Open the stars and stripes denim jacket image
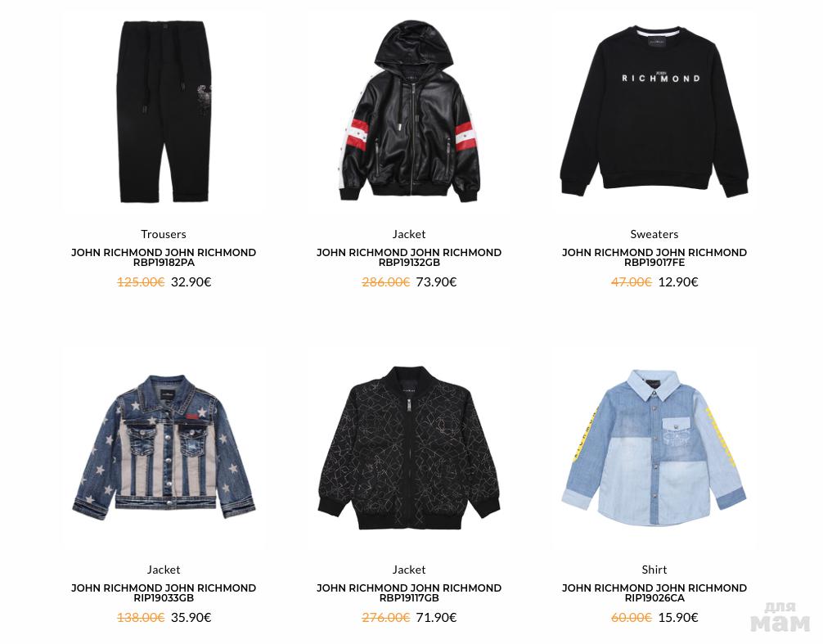 [x=164, y=448]
